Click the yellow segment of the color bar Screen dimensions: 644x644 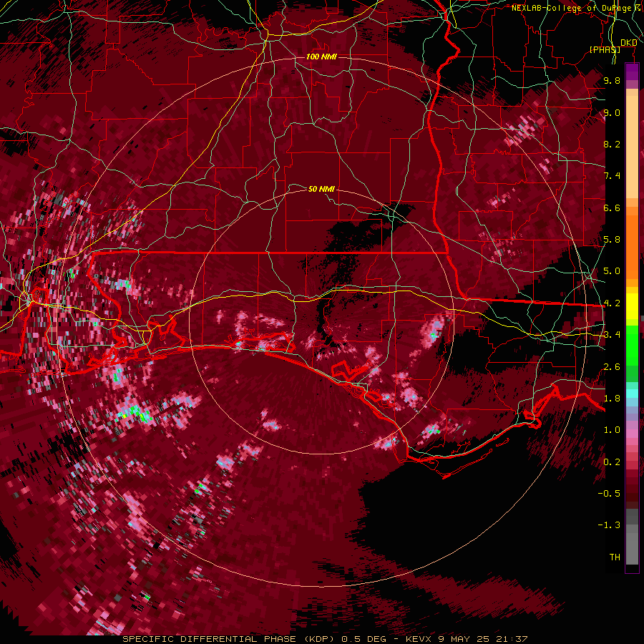coord(632,306)
